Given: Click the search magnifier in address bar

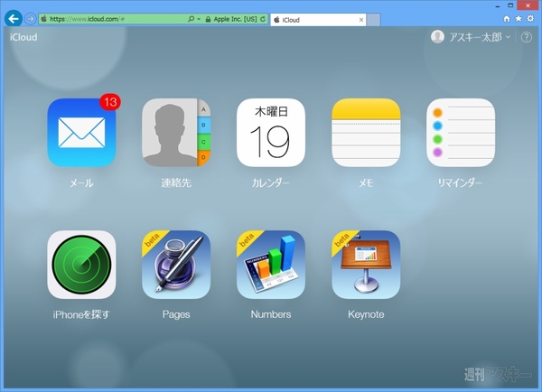Looking at the screenshot, I should coord(191,19).
